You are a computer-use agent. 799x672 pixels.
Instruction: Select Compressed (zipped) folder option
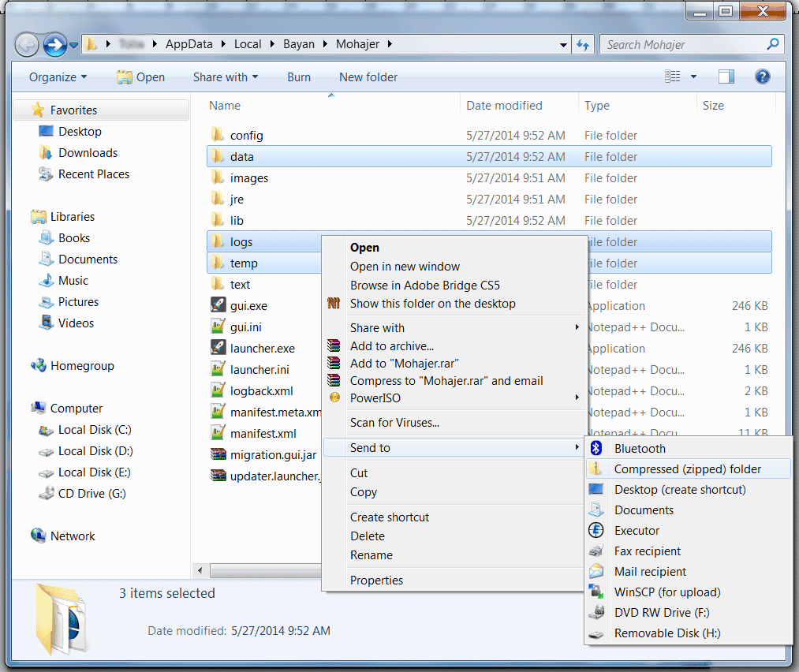pos(687,469)
